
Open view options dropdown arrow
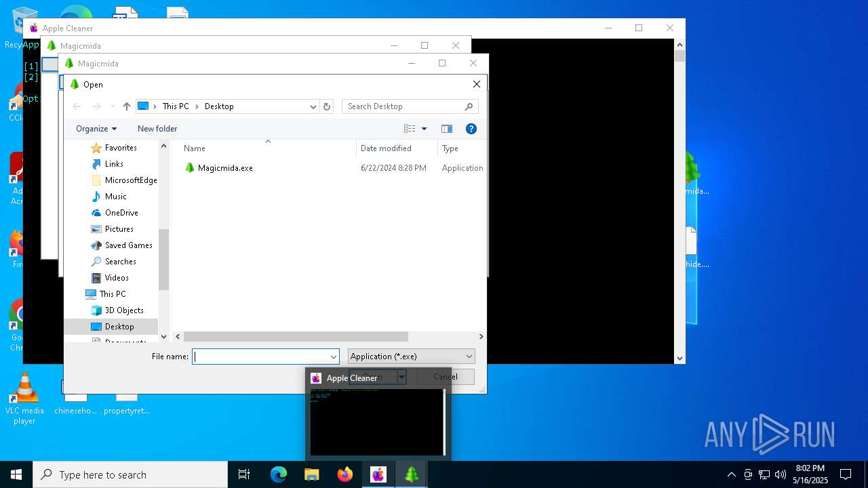click(425, 129)
